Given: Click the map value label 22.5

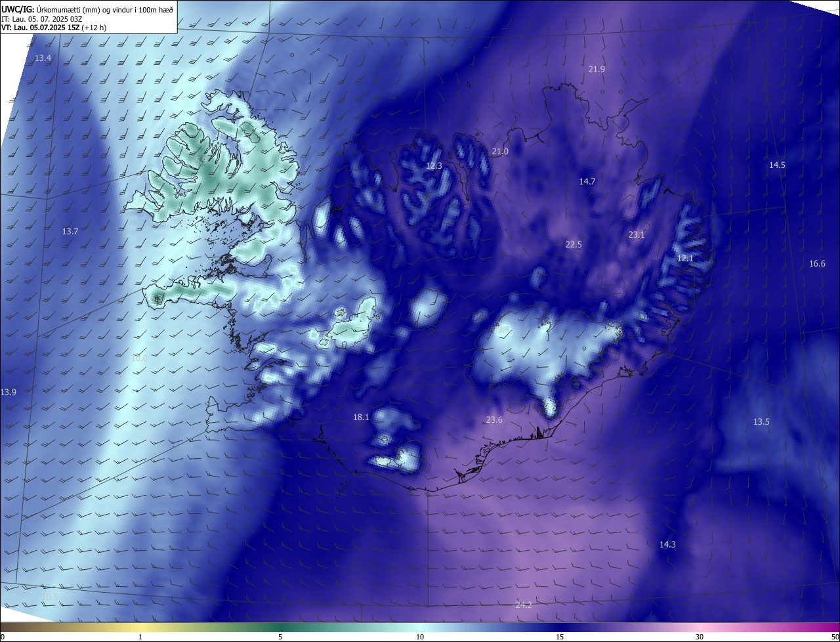Looking at the screenshot, I should coord(574,245).
